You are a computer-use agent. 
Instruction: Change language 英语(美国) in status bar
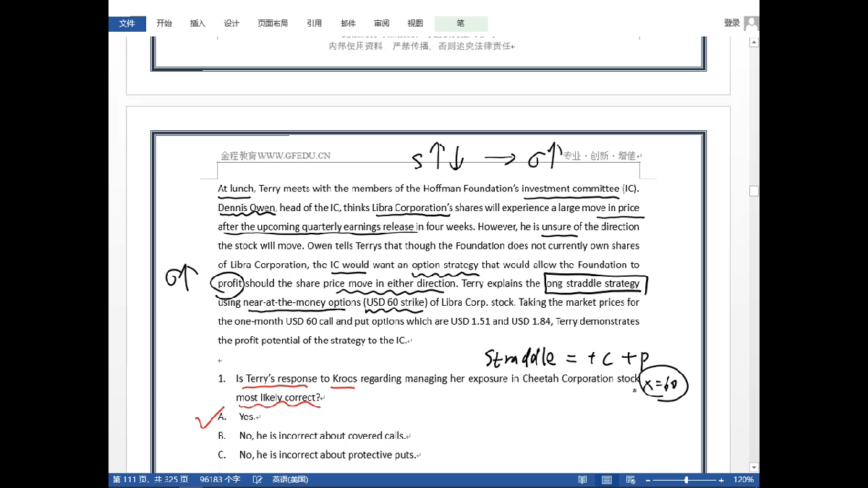(x=289, y=480)
